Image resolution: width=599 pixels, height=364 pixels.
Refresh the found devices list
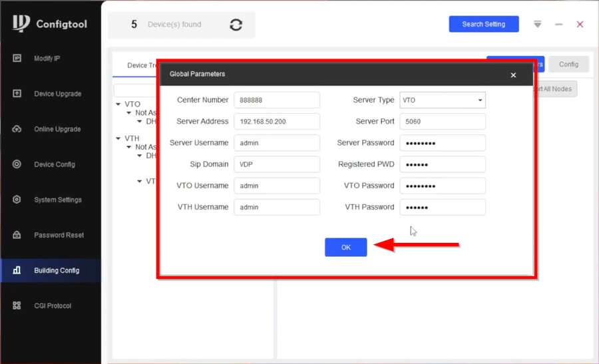[236, 25]
